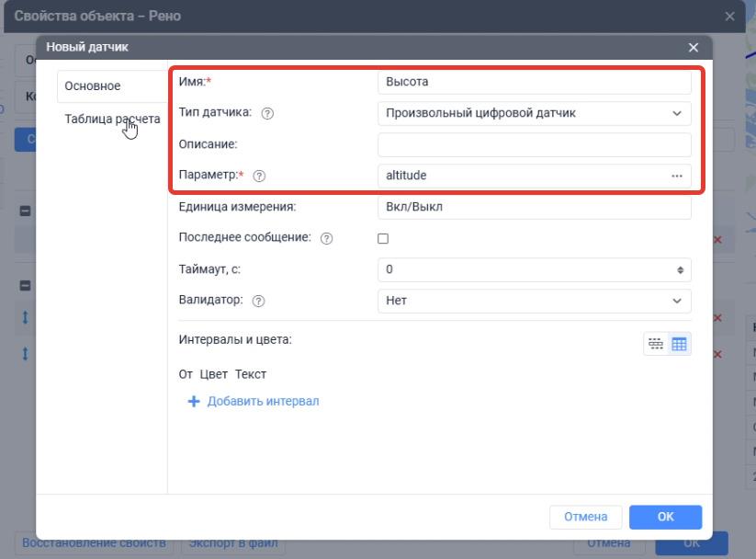Confirm the new sensor with OK
The image size is (756, 559).
pos(665,517)
